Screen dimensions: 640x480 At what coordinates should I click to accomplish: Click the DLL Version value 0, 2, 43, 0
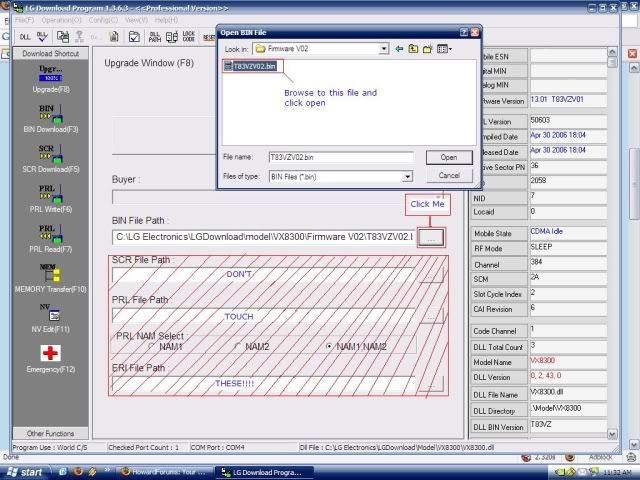click(x=546, y=376)
